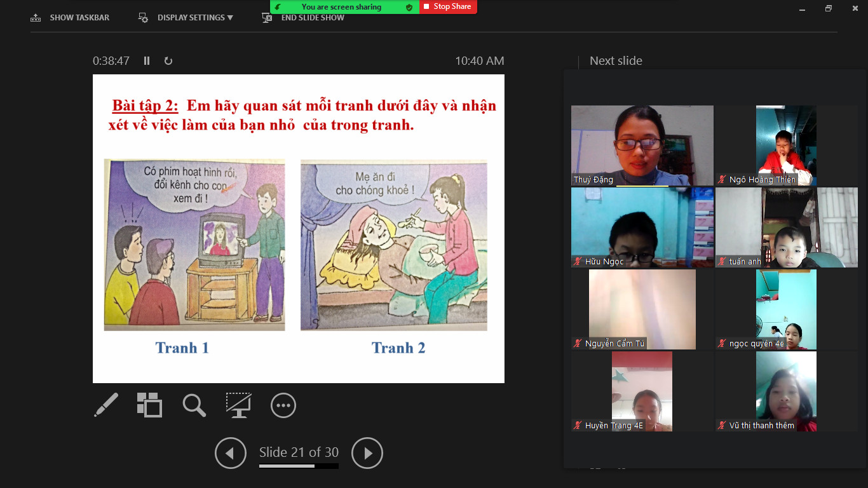Click End Slide Show
868x488 pixels.
[304, 18]
